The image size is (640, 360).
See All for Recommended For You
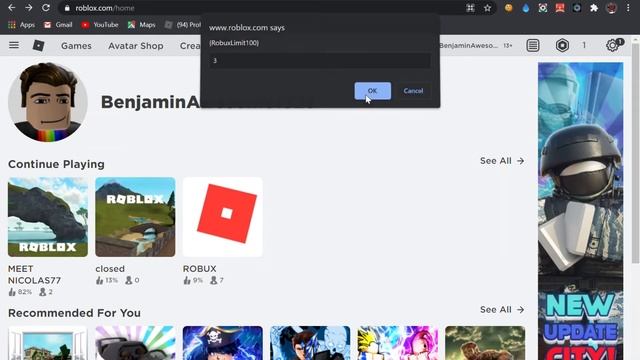tap(502, 310)
